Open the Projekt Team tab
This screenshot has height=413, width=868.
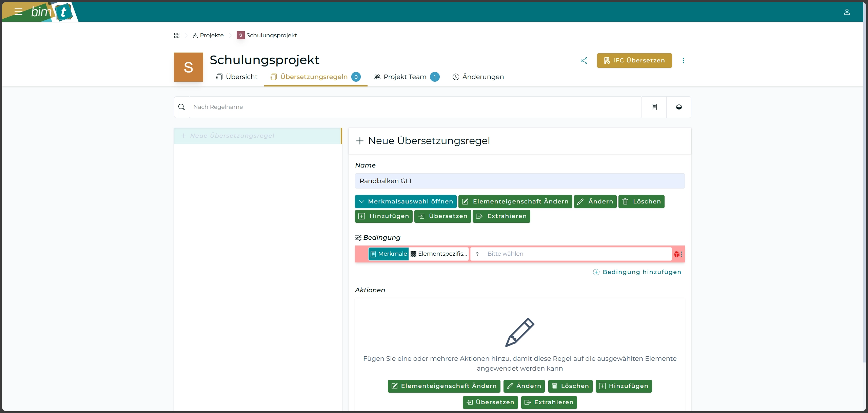click(406, 77)
